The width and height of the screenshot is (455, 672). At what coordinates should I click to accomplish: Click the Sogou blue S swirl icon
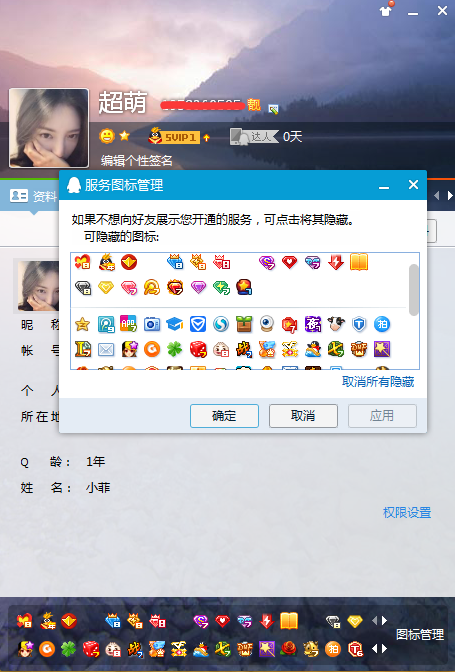(x=221, y=324)
